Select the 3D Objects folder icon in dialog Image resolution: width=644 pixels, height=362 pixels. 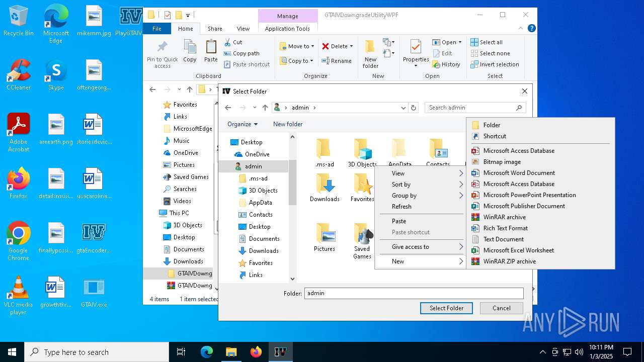coord(362,149)
